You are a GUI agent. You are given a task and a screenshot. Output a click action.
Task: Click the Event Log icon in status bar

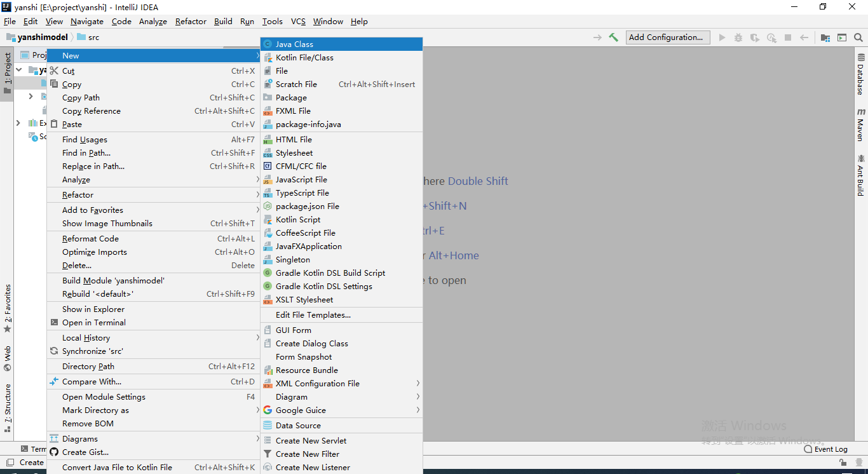coord(808,449)
